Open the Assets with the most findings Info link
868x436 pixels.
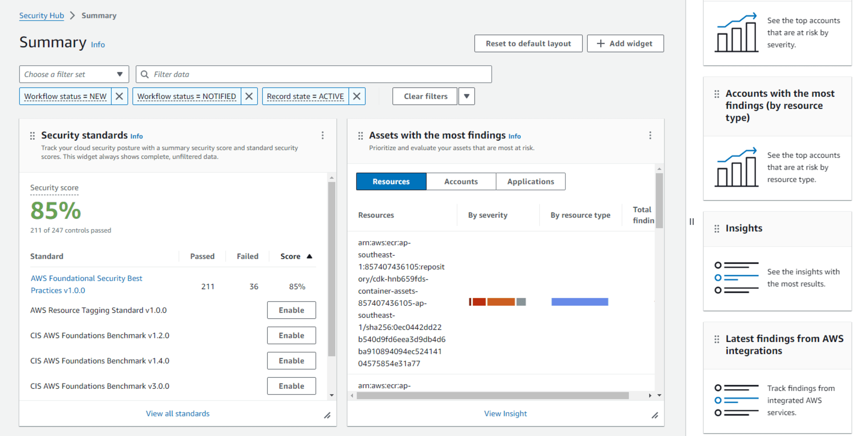[x=515, y=136]
